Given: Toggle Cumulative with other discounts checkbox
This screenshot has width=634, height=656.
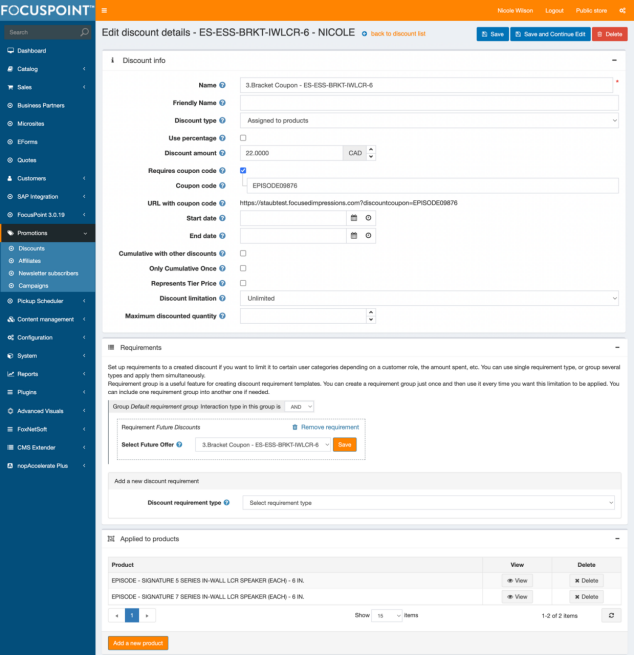Looking at the screenshot, I should coord(243,253).
